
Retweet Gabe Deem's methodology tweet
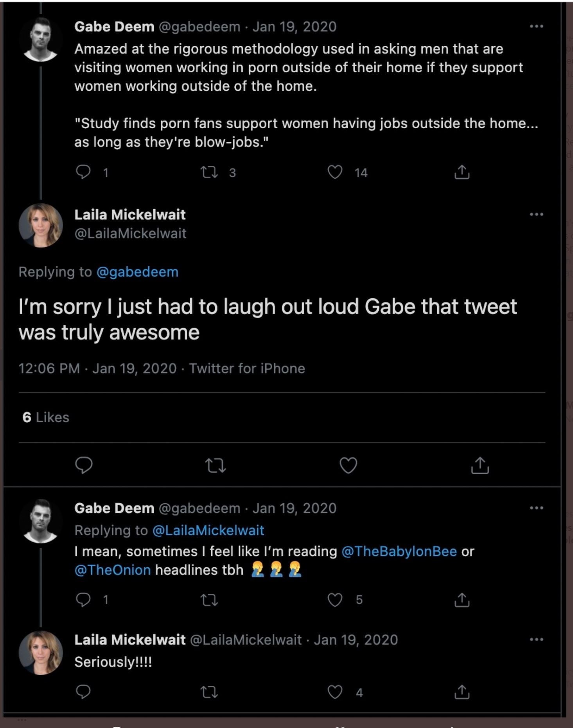tap(209, 172)
